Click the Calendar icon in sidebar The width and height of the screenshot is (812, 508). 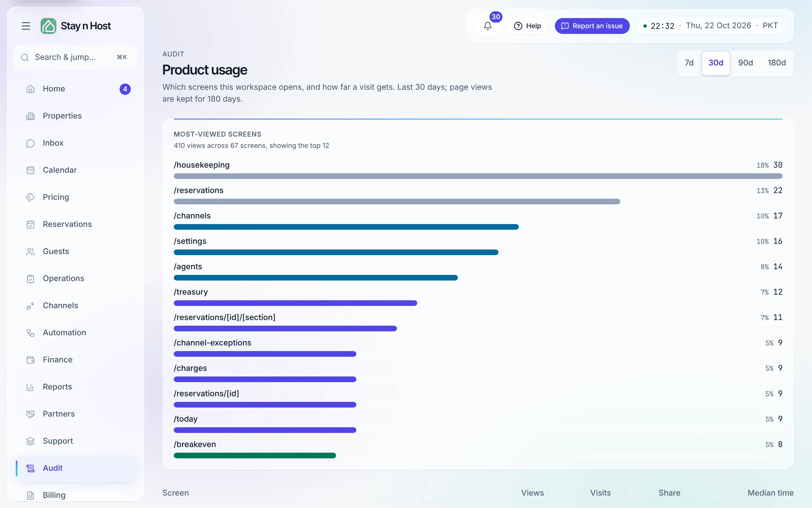pos(30,170)
